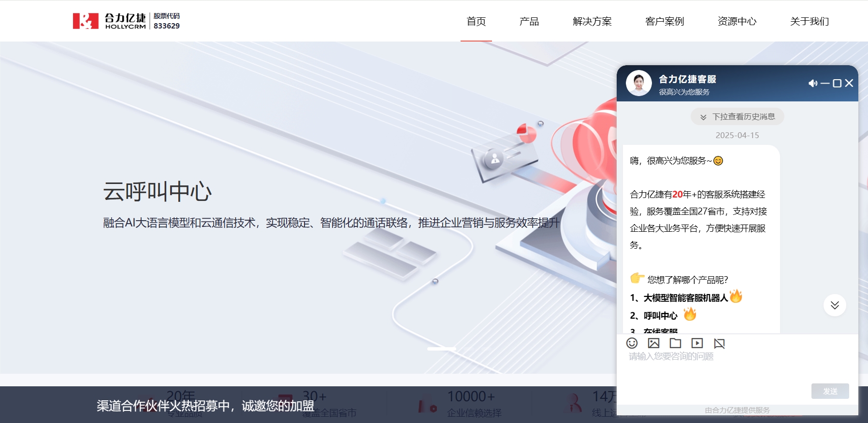Viewport: 868px width, 423px height.
Task: Click the greeting 嗨，很高兴为您服务~ message
Action: tap(677, 161)
